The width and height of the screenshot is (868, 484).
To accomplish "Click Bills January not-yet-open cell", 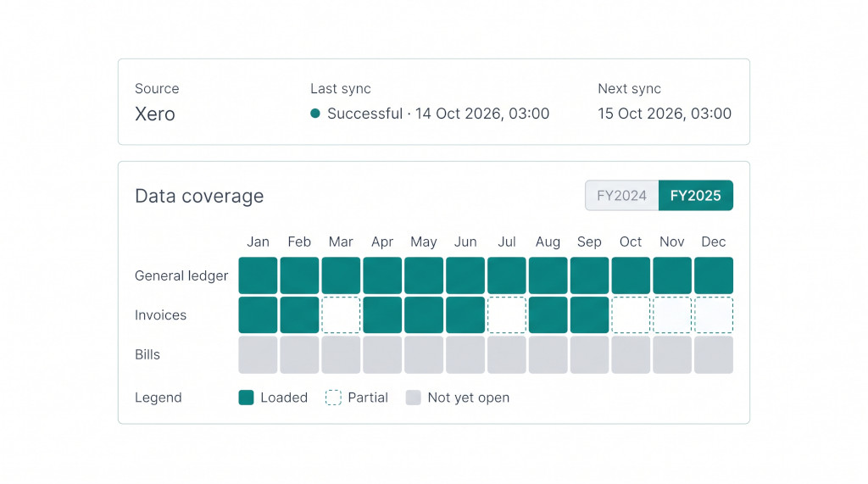I will (x=258, y=354).
